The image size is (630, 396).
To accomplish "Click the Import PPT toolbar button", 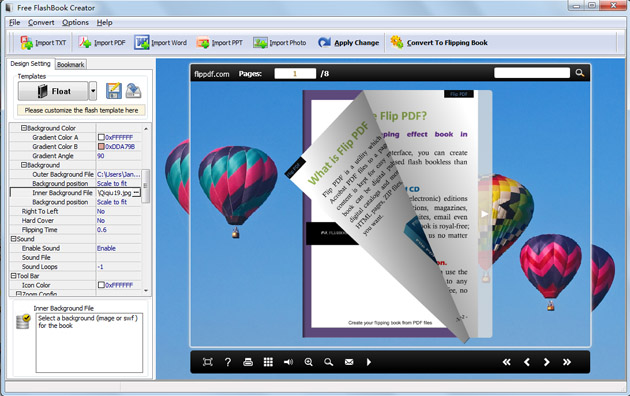I will click(219, 43).
